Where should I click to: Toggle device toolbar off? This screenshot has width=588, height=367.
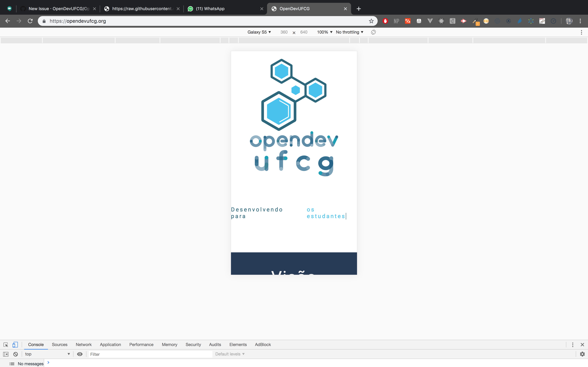[x=15, y=344]
